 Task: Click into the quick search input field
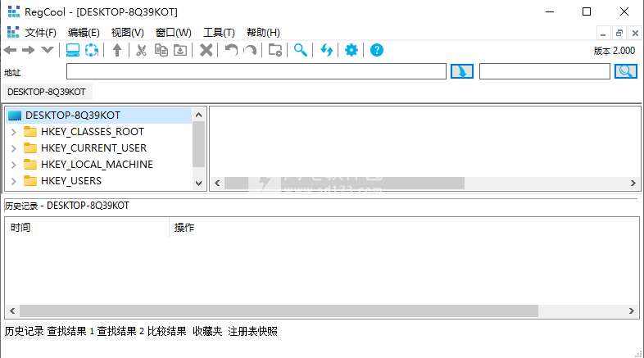pos(545,71)
